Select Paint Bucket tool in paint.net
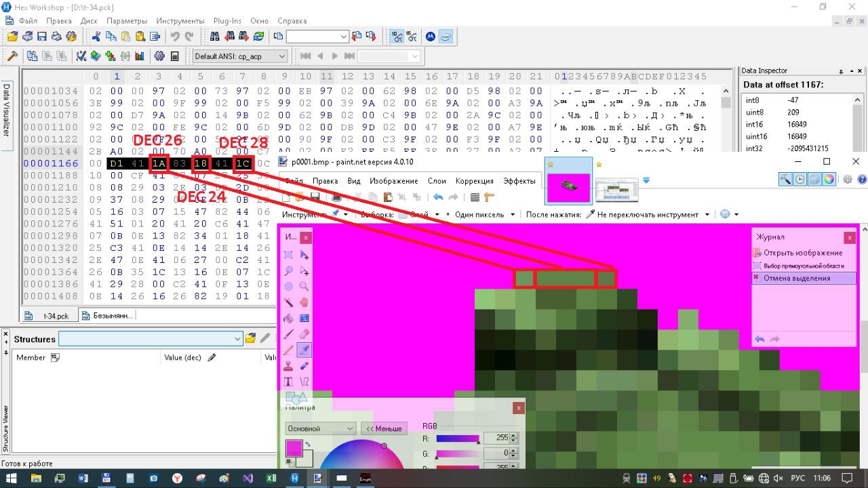868x488 pixels. (289, 318)
